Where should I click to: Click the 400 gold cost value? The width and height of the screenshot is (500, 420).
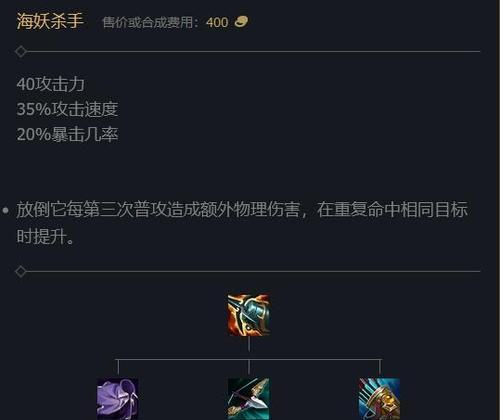(217, 23)
